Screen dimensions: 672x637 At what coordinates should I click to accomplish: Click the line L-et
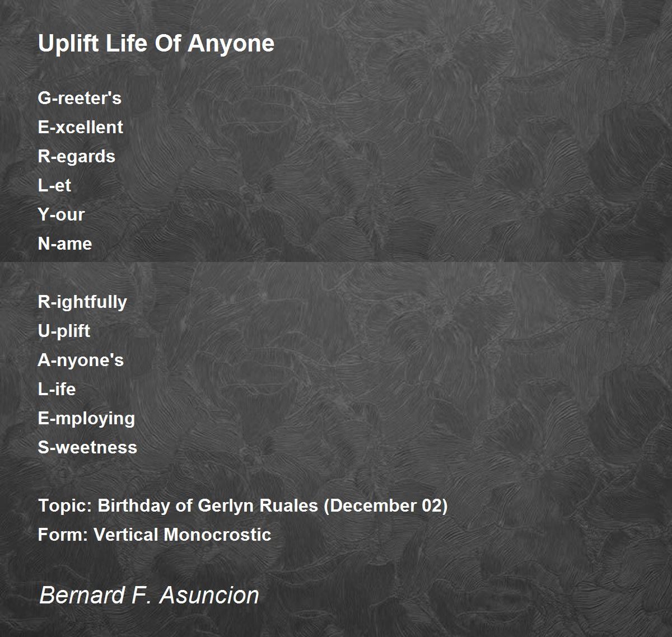pos(54,185)
